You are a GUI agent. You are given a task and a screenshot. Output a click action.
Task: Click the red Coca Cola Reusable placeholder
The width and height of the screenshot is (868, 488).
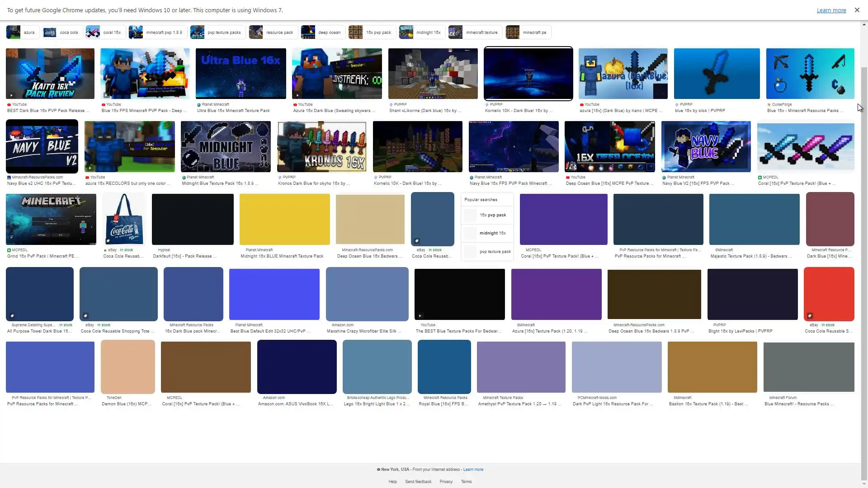click(x=829, y=294)
